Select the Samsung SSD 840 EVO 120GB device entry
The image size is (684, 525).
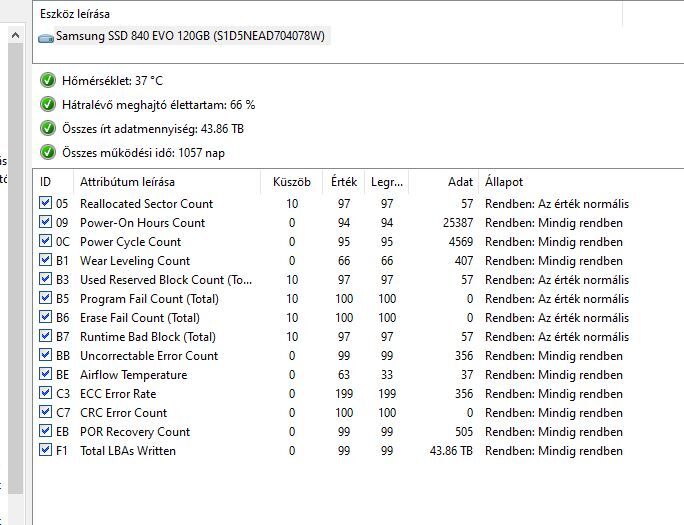coord(190,36)
